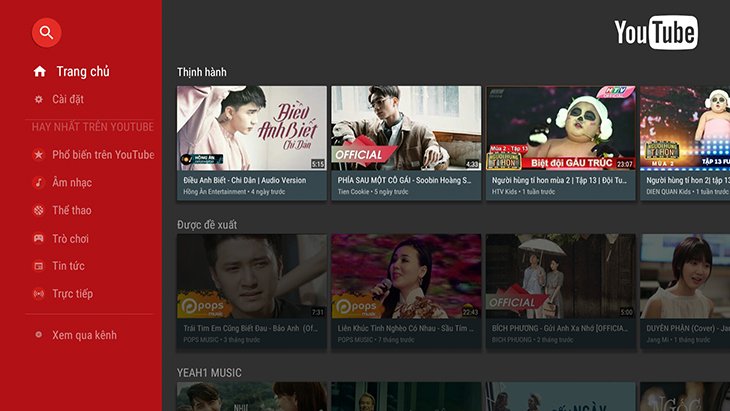Viewport: 730px width, 411px height.
Task: Play the Trái Tim Em Cũng Biết Đau video
Action: (252, 276)
